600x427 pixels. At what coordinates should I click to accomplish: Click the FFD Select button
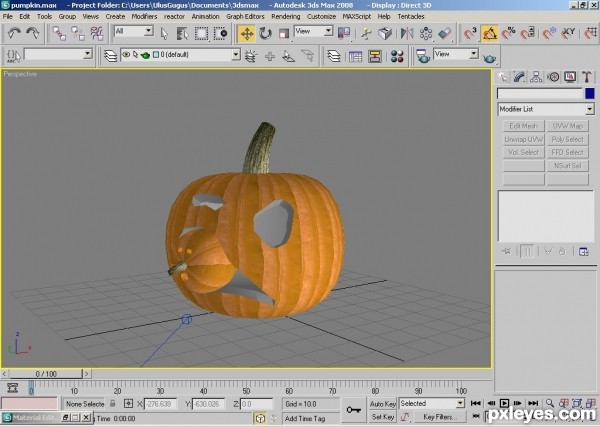[x=567, y=152]
